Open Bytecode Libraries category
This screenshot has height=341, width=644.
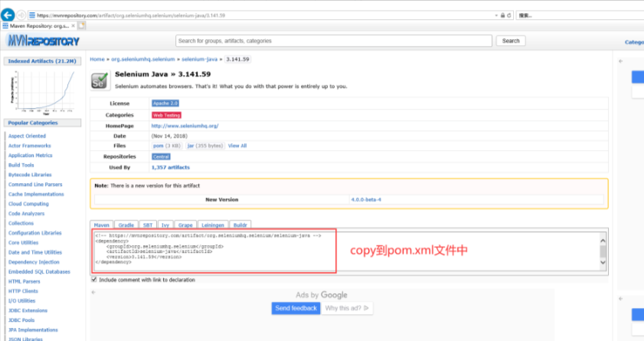click(x=30, y=175)
